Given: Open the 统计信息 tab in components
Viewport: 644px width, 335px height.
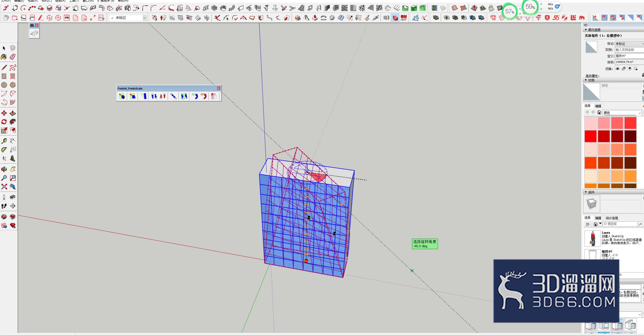Looking at the screenshot, I should (x=612, y=218).
